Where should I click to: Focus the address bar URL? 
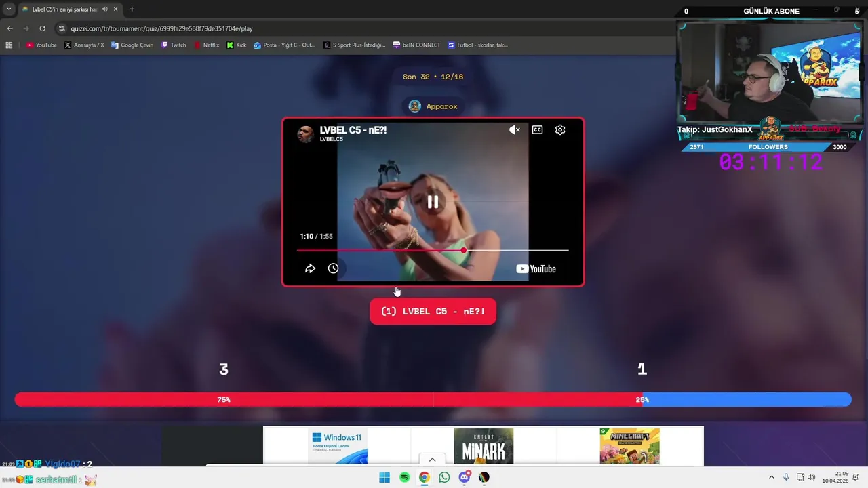pos(161,28)
